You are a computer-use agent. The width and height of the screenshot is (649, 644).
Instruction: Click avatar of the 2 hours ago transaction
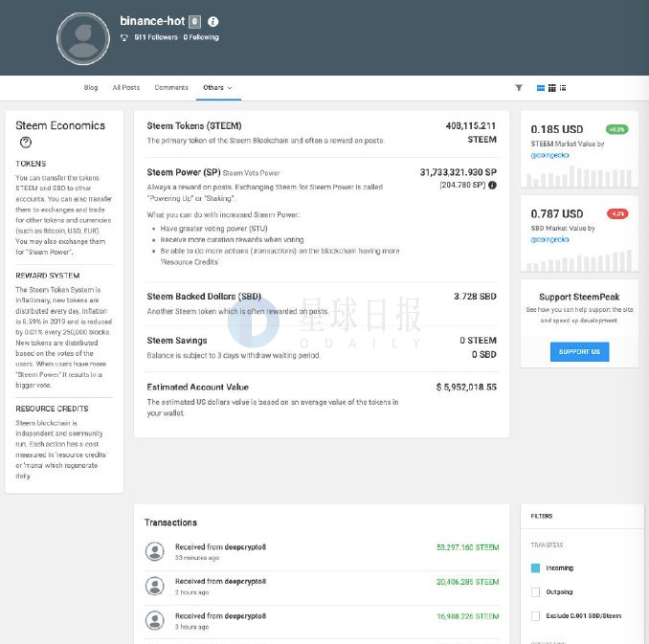pos(155,586)
